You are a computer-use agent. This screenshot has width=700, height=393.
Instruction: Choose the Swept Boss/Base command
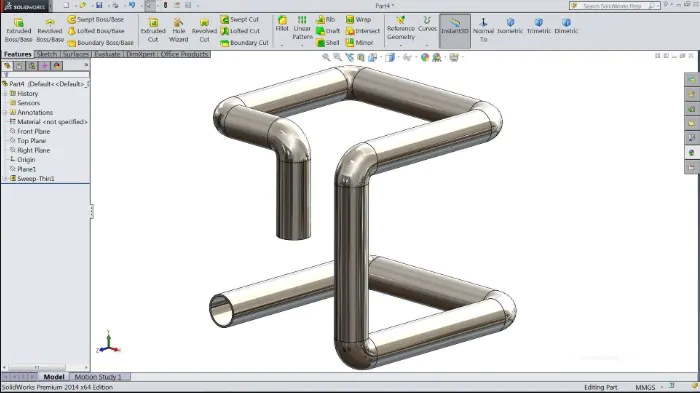[96, 20]
